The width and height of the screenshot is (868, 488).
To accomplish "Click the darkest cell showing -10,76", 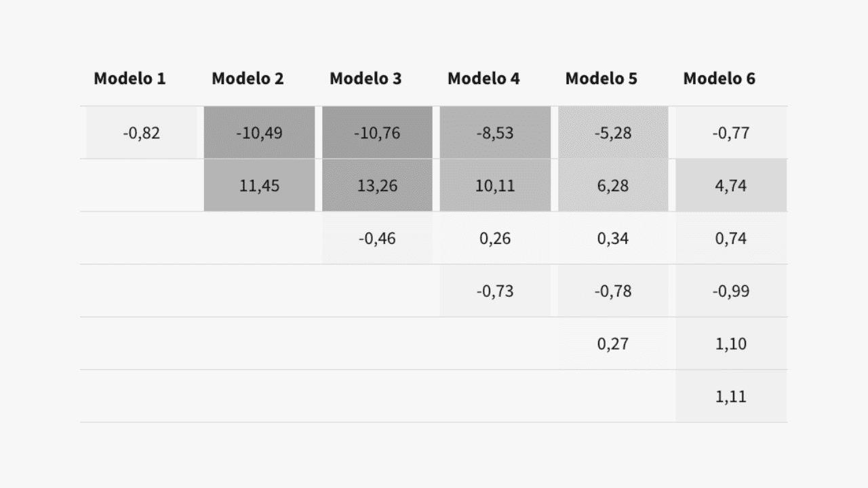I will 377,133.
